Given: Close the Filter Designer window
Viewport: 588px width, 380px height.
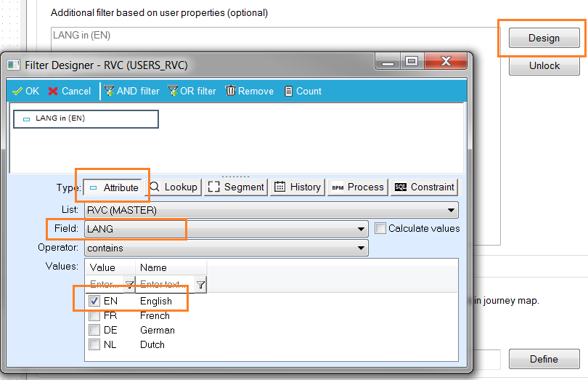Looking at the screenshot, I should pyautogui.click(x=446, y=61).
